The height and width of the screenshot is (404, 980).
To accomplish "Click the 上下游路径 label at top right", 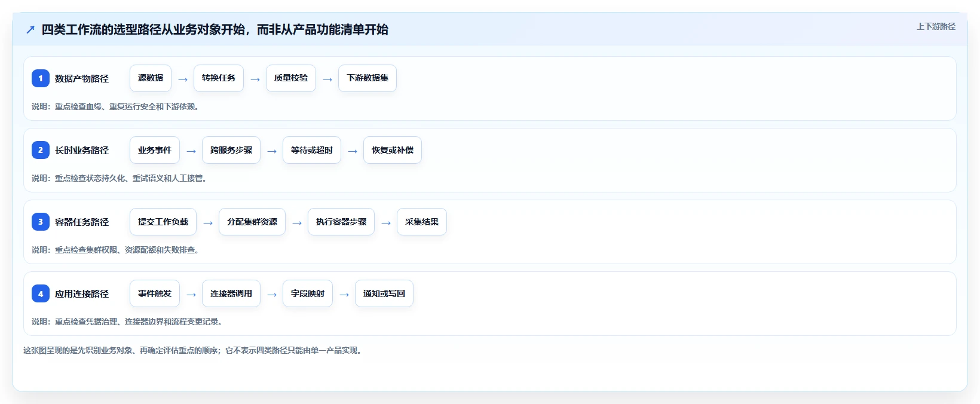I will point(936,26).
